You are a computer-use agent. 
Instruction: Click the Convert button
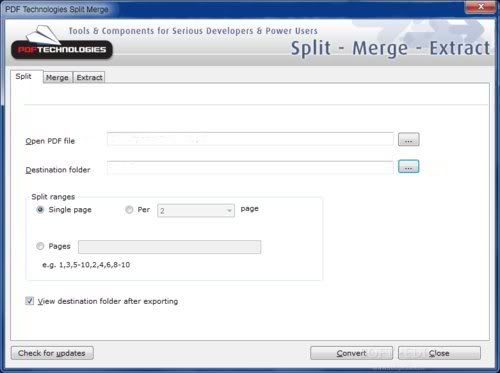(351, 353)
